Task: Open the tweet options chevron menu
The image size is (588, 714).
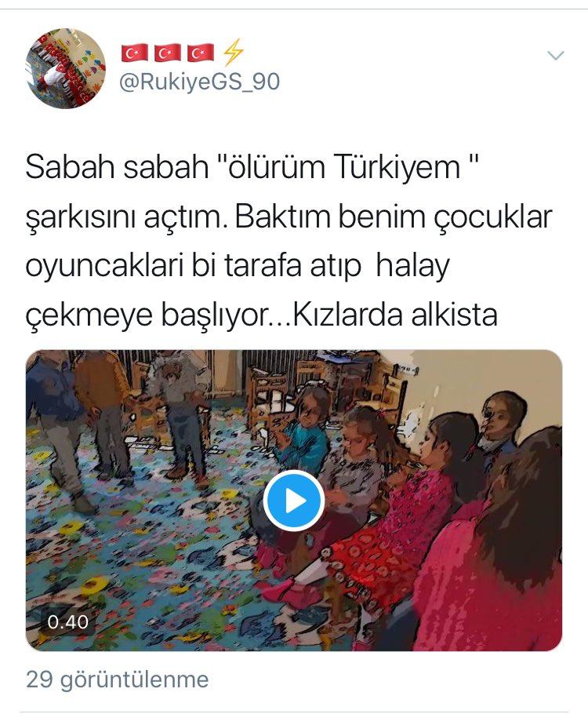Action: 555,56
